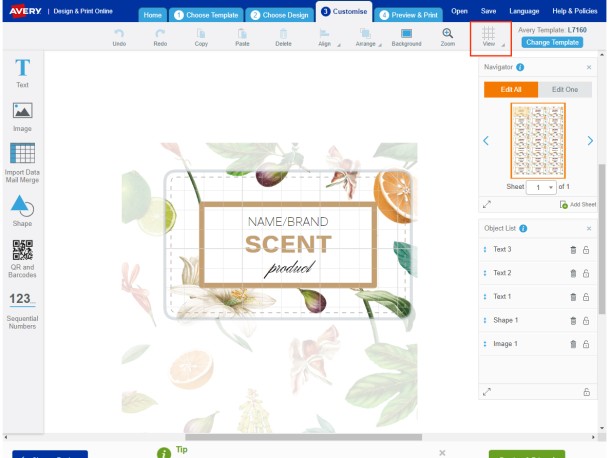Select the Text tool in the left sidebar
The width and height of the screenshot is (610, 458).
point(22,73)
